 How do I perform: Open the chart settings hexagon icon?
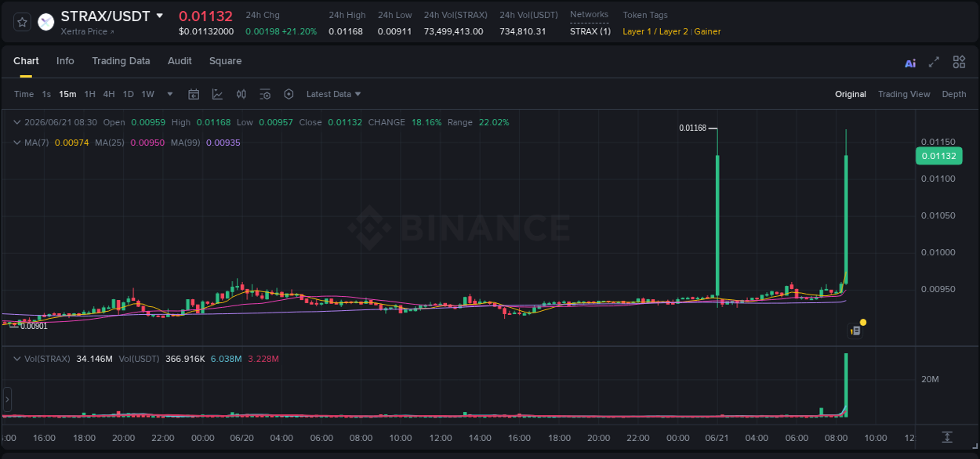click(289, 94)
